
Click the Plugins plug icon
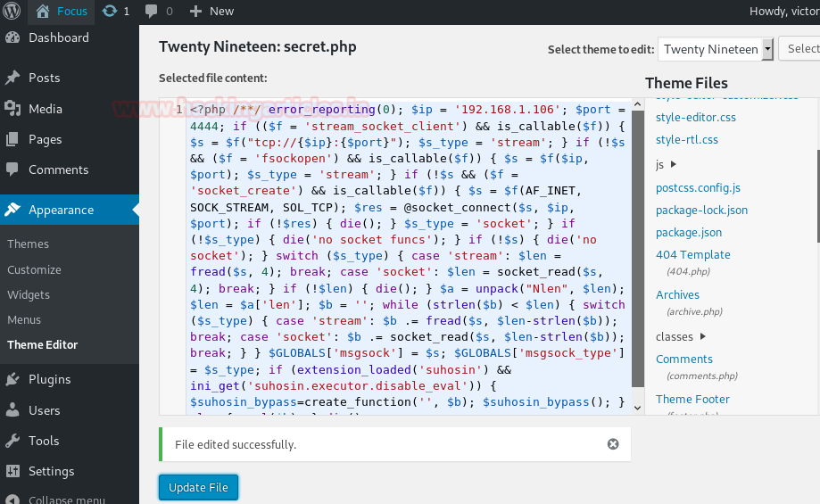(x=12, y=380)
